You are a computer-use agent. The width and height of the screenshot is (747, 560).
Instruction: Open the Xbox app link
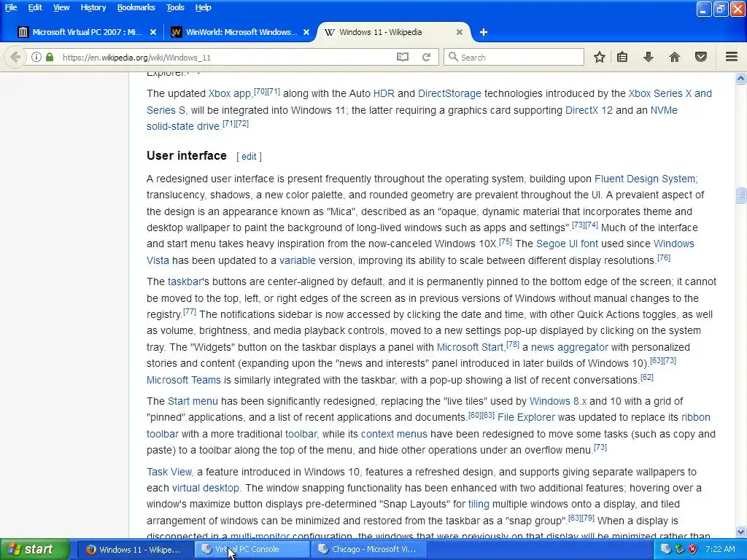(229, 94)
